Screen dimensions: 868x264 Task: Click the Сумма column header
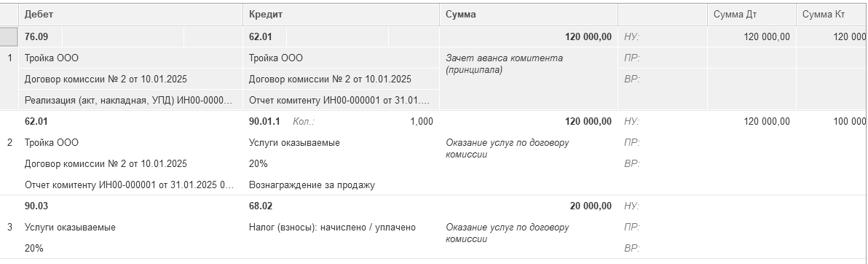point(529,15)
